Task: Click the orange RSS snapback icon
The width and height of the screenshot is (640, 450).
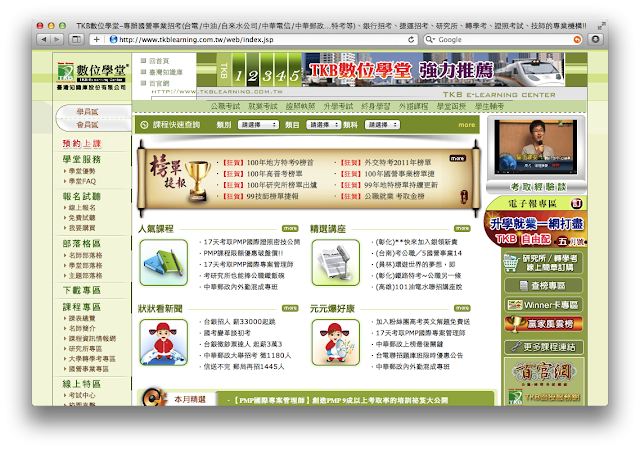Action: (577, 40)
